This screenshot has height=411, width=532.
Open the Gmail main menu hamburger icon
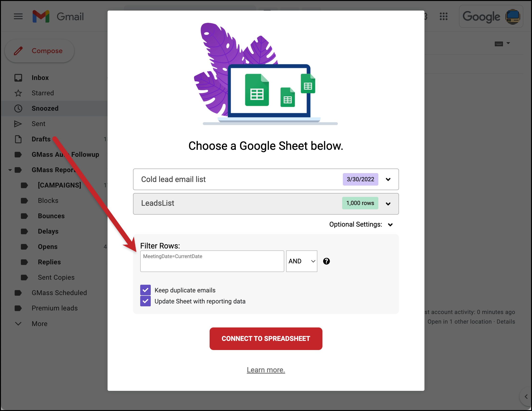click(x=18, y=17)
